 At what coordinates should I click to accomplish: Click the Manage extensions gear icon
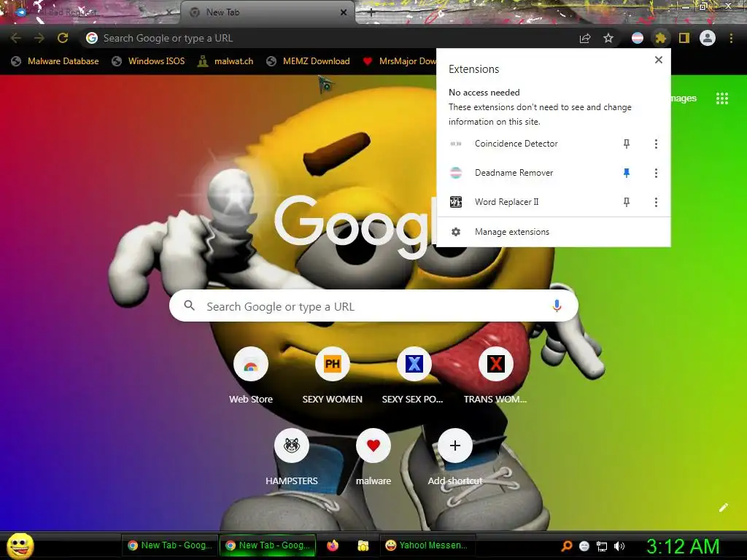[x=456, y=232]
